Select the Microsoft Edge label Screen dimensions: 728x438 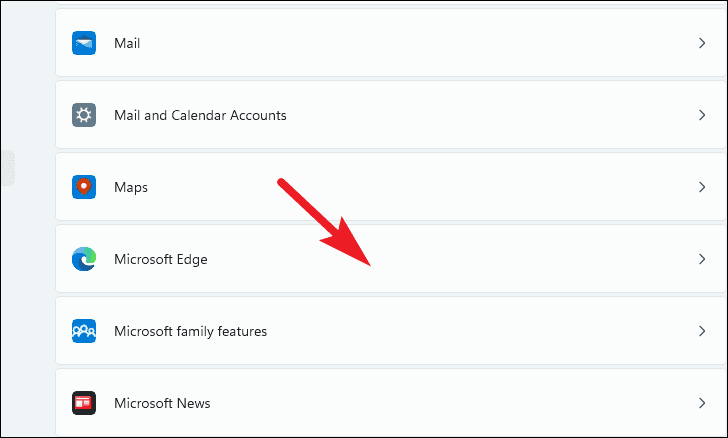tap(161, 260)
